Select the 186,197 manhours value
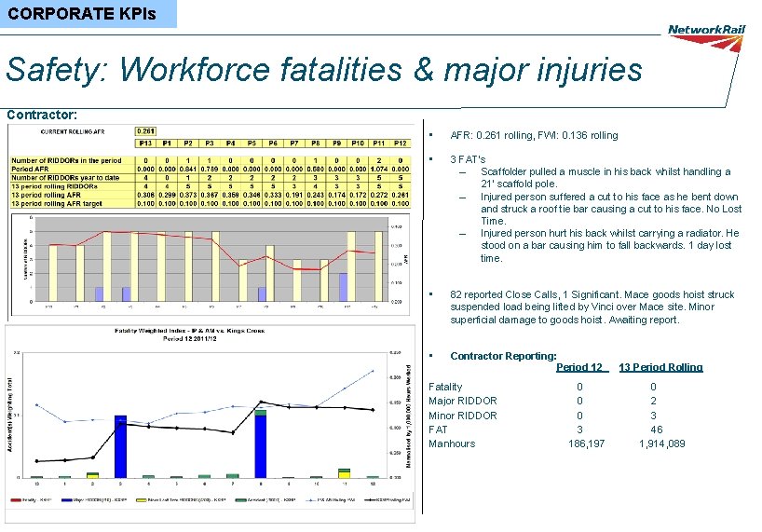The width and height of the screenshot is (762, 532). click(x=587, y=443)
